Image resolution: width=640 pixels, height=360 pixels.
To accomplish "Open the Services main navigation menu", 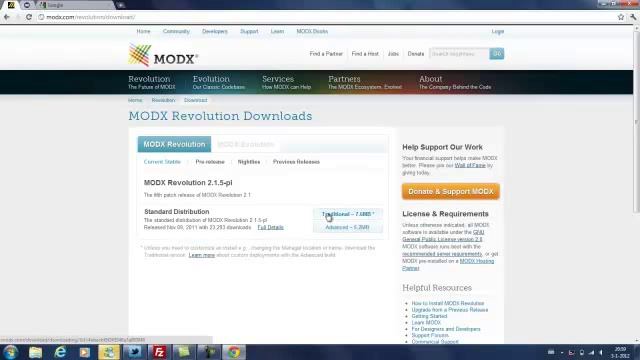I will (286, 82).
